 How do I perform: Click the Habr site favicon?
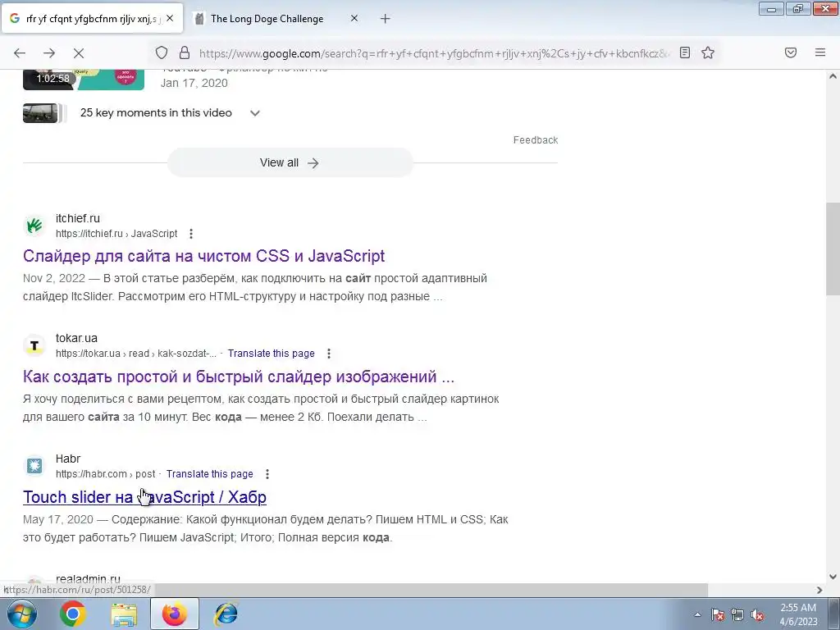coord(34,466)
